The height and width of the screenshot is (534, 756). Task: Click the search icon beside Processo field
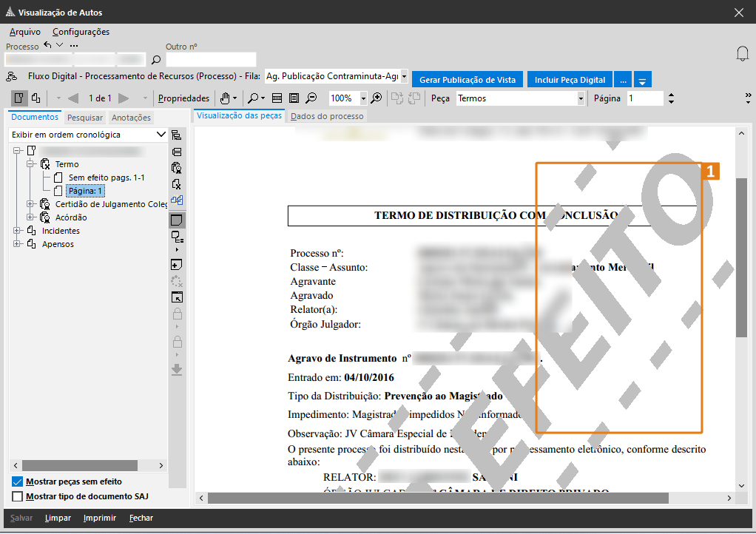(x=156, y=60)
